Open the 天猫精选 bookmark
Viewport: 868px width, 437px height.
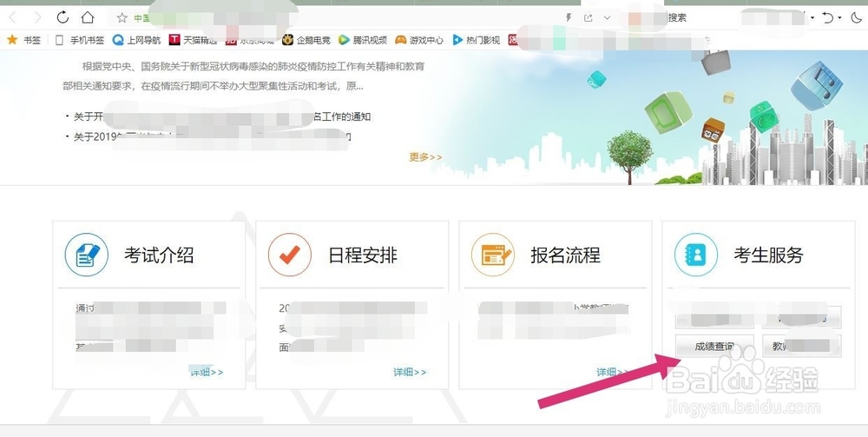(194, 40)
